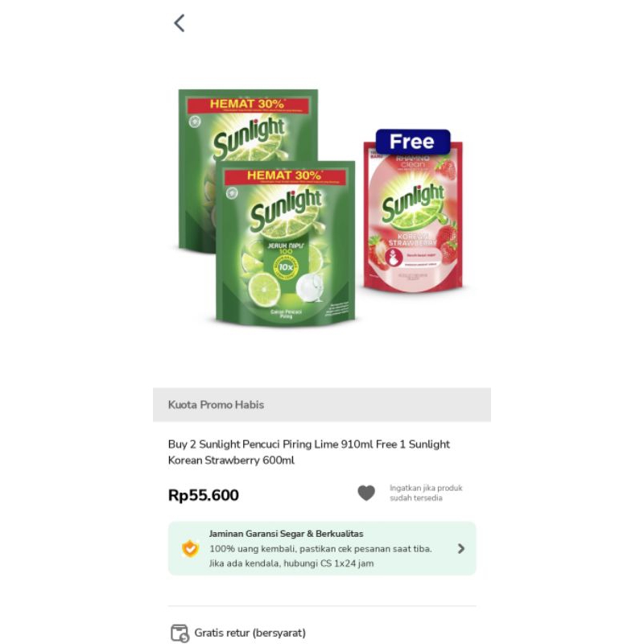The width and height of the screenshot is (644, 644).
Task: Open Jaminan Garansi Segar & Berkualitas heading
Action: point(286,534)
